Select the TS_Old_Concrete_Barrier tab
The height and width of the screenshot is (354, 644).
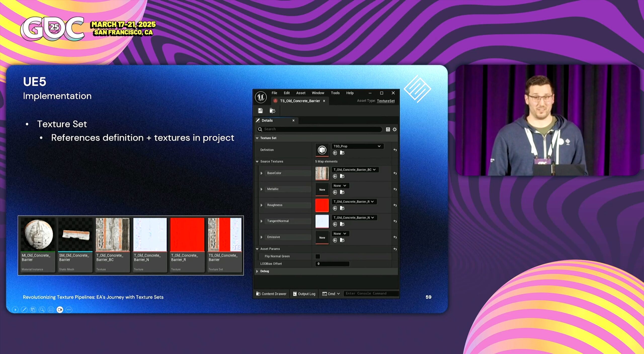(300, 101)
